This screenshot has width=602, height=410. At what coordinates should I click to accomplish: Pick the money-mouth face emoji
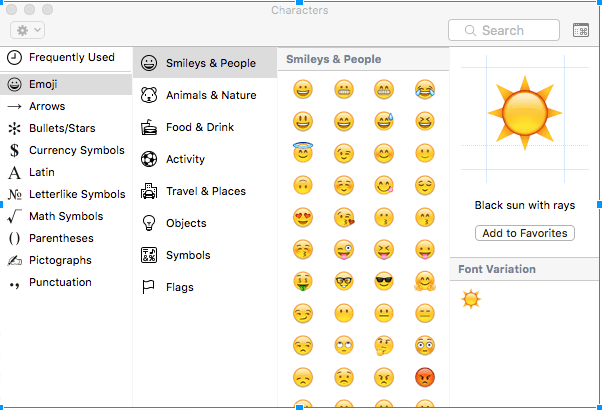click(x=303, y=281)
